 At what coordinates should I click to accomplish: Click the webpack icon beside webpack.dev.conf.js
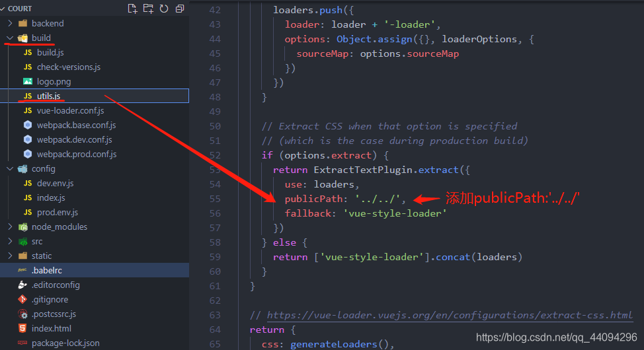28,139
